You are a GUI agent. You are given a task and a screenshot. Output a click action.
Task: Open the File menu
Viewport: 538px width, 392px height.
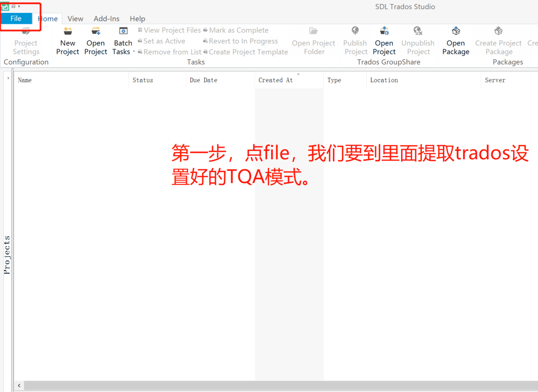(16, 18)
